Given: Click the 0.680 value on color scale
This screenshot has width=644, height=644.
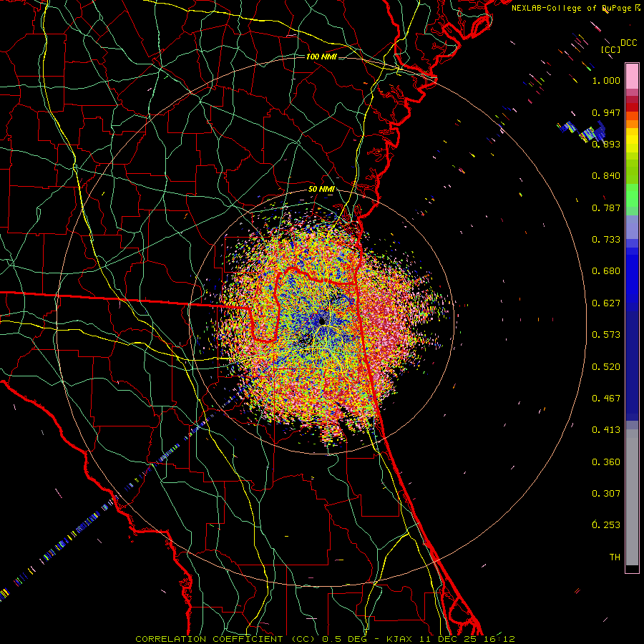Looking at the screenshot, I should click(606, 271).
